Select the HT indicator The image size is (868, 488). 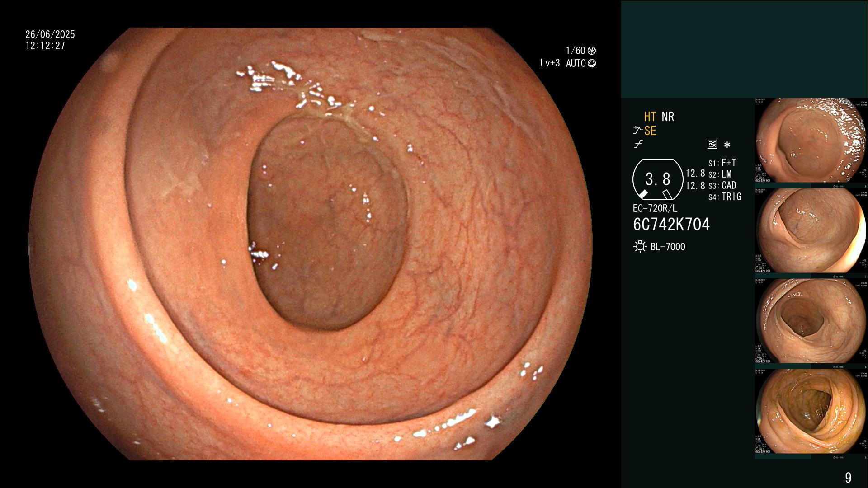[650, 117]
